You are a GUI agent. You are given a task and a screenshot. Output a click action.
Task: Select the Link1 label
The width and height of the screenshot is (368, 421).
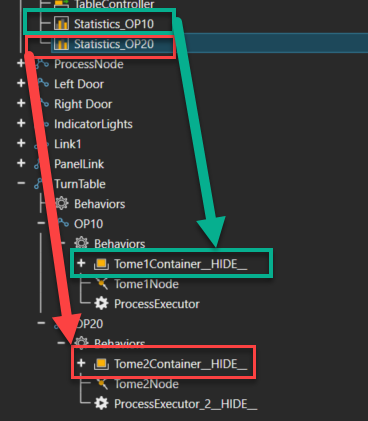click(x=68, y=144)
